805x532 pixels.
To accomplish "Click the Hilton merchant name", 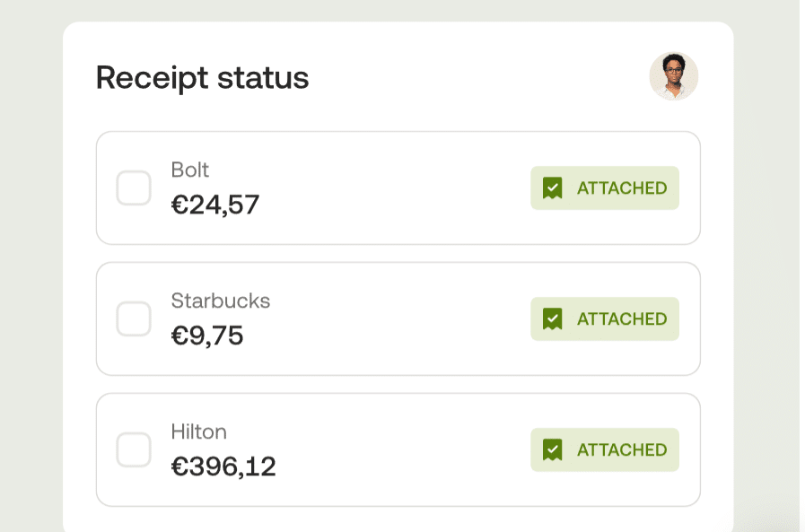I will click(x=199, y=432).
